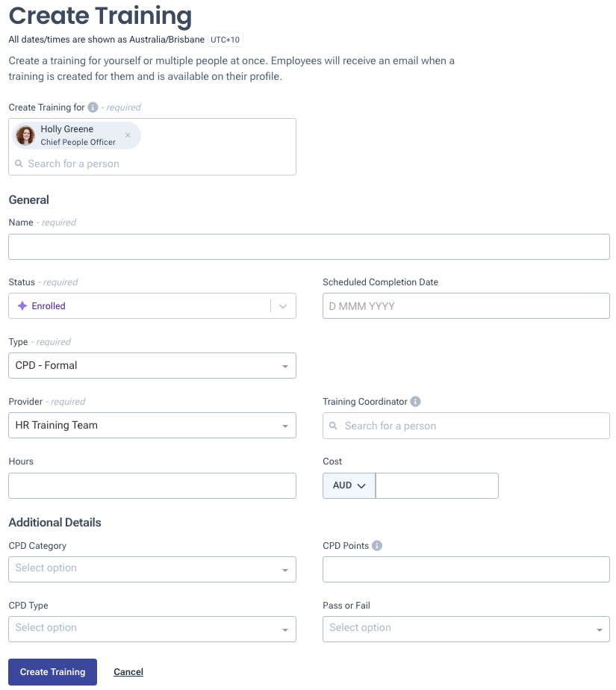
Task: Open the Type dropdown showing CPD - Formal
Action: [x=152, y=365]
